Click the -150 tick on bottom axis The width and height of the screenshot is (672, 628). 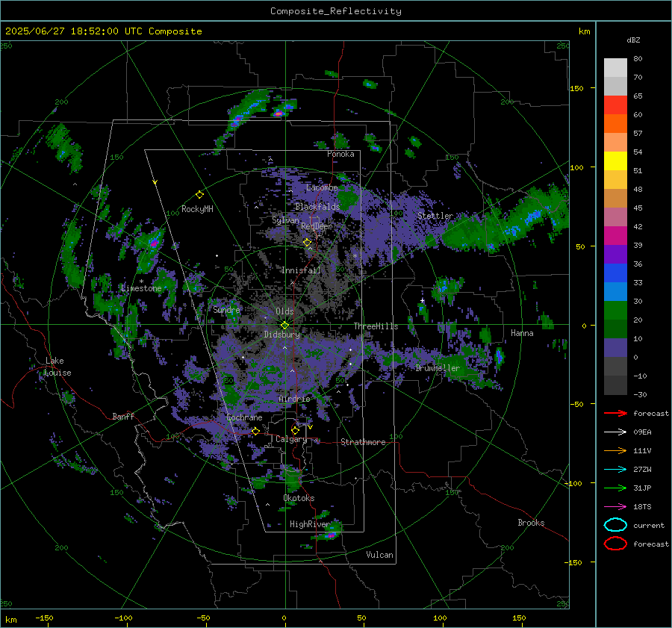[x=44, y=618]
